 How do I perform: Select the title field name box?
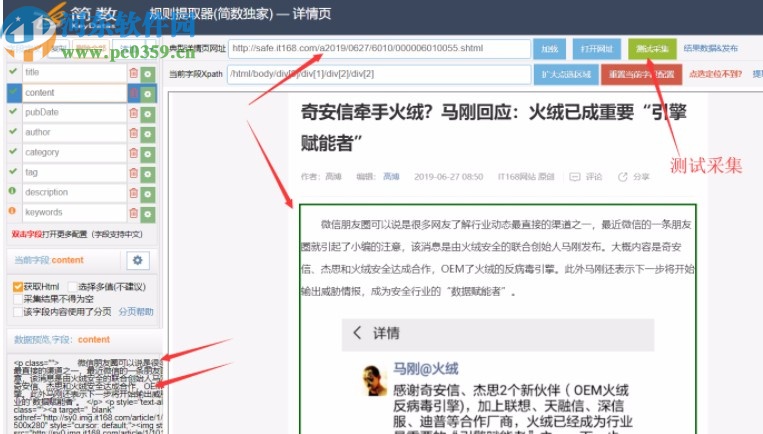click(x=74, y=72)
